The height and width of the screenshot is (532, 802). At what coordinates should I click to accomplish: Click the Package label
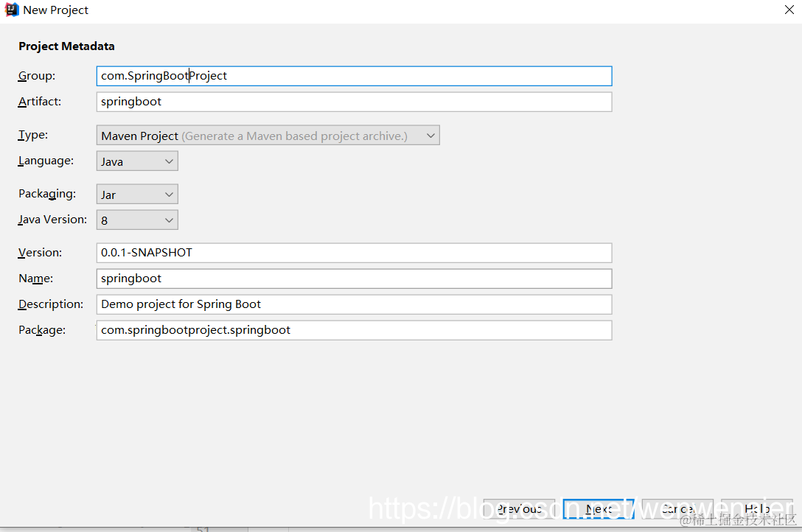[x=42, y=330]
